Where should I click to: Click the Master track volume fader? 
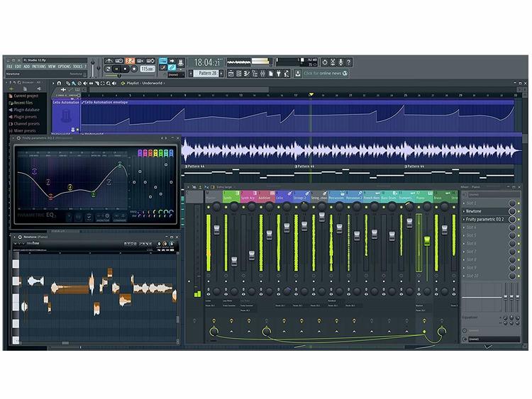(x=216, y=230)
